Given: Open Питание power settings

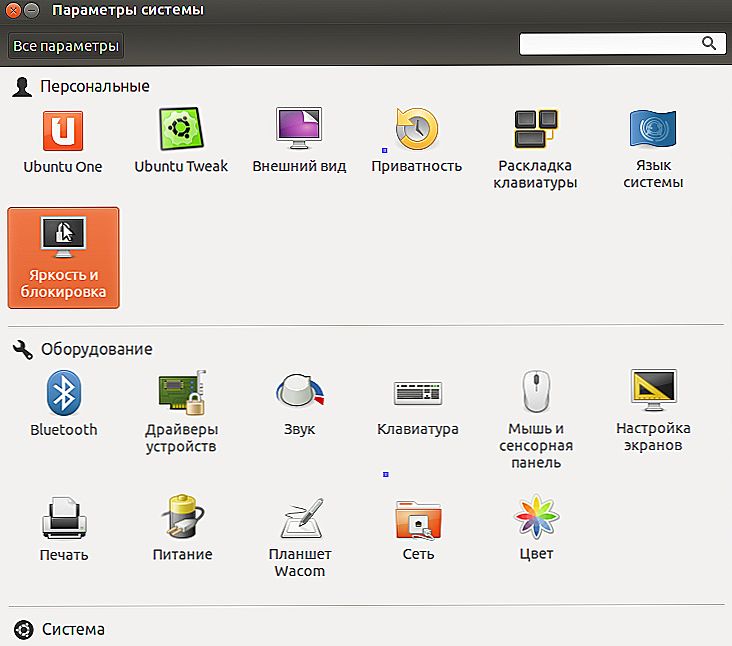Looking at the screenshot, I should tap(183, 528).
